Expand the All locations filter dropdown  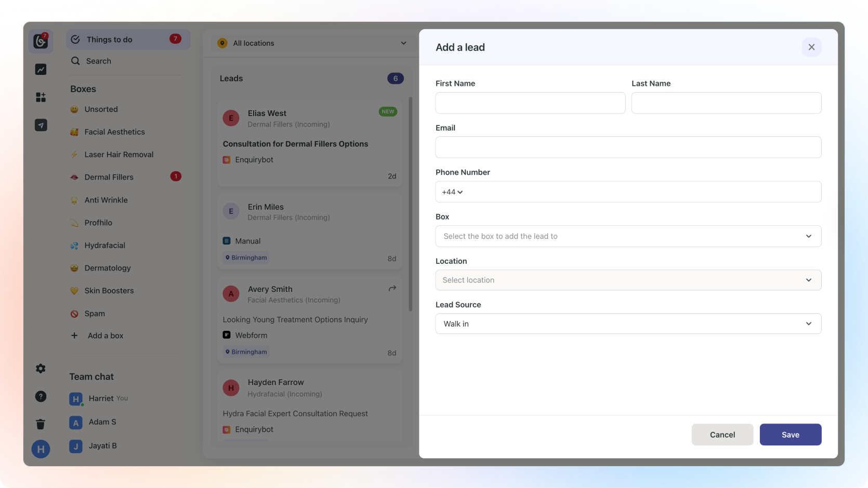pos(312,43)
